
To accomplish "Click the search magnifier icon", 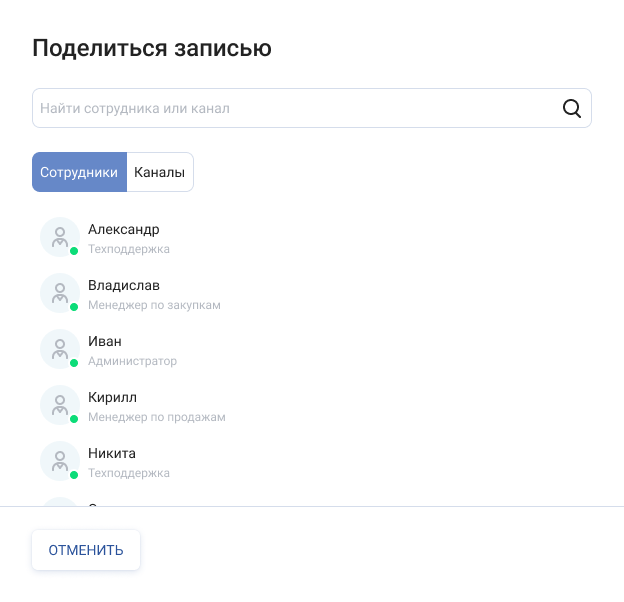I will click(x=572, y=108).
